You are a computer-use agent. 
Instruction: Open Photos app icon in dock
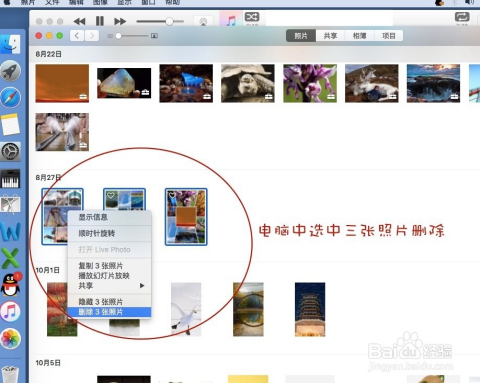click(x=10, y=338)
